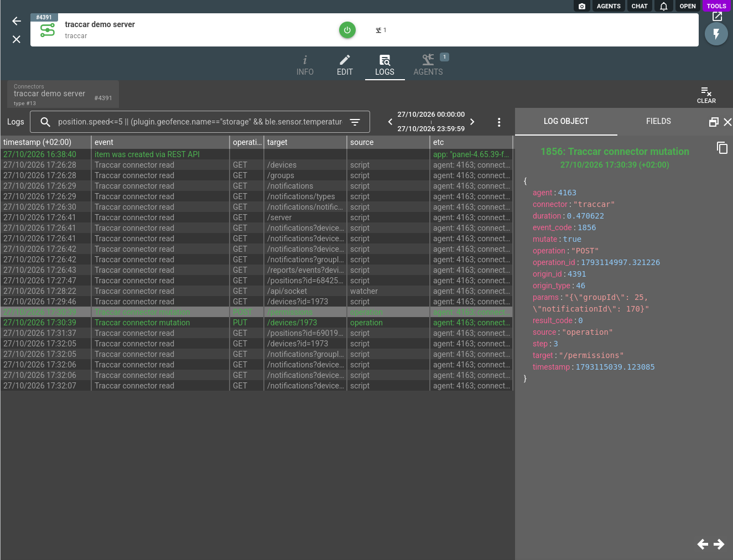Click the notifications bell icon
The width and height of the screenshot is (733, 560).
pos(664,6)
